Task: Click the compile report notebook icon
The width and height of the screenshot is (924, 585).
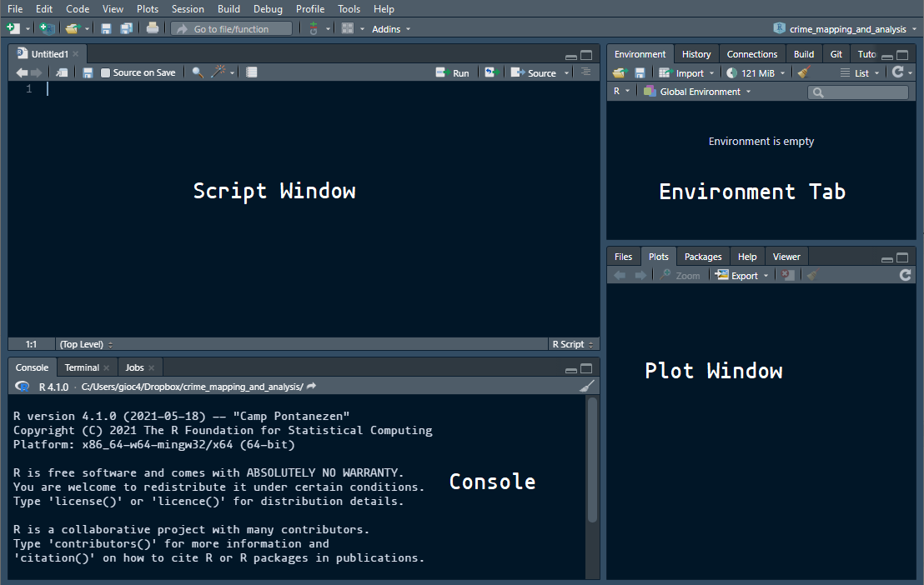Action: [x=252, y=72]
